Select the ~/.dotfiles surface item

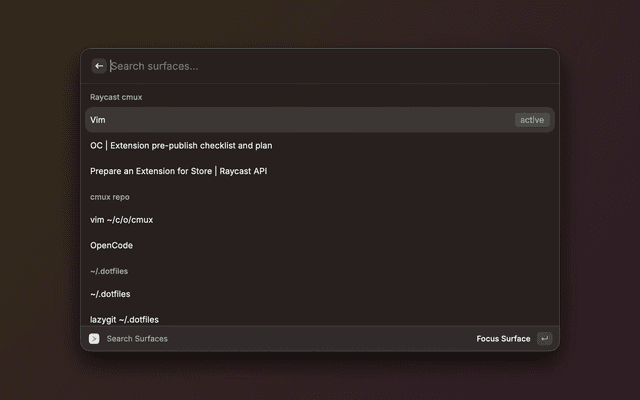(x=110, y=294)
